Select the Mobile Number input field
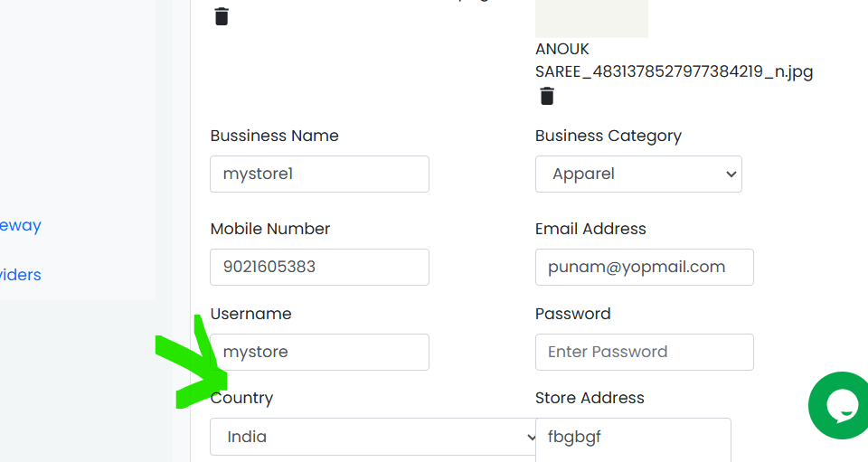Image resolution: width=868 pixels, height=462 pixels. click(x=319, y=268)
